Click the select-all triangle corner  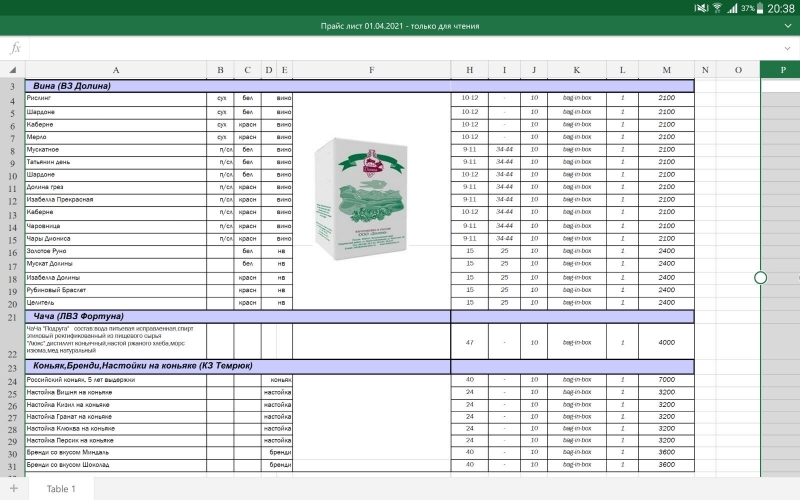(13, 70)
